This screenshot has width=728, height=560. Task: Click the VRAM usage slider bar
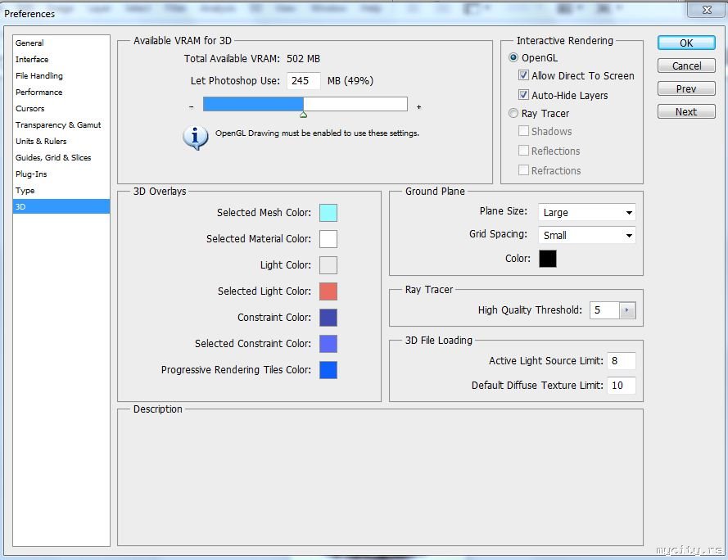click(x=305, y=104)
